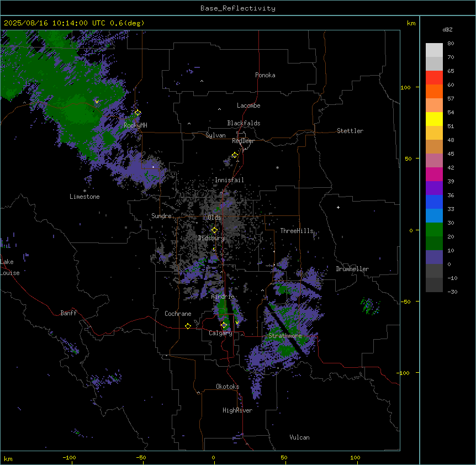
Task: Select the Stettler label
Action: click(350, 131)
